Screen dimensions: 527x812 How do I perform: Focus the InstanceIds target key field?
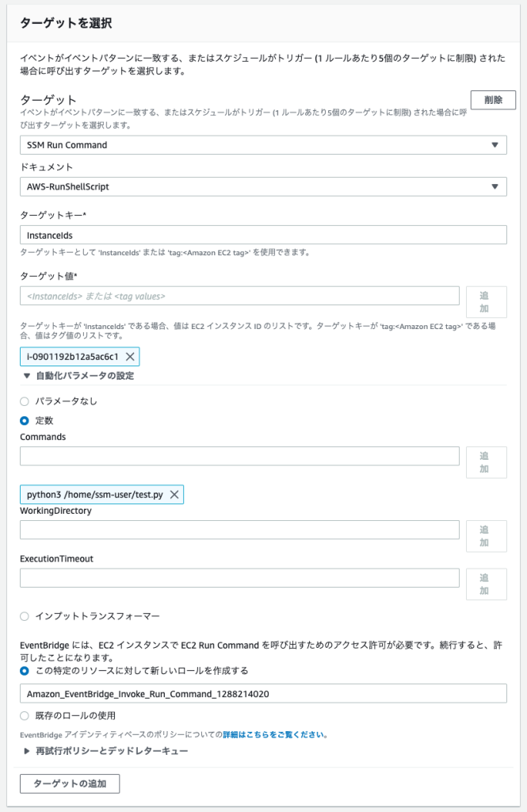(263, 235)
